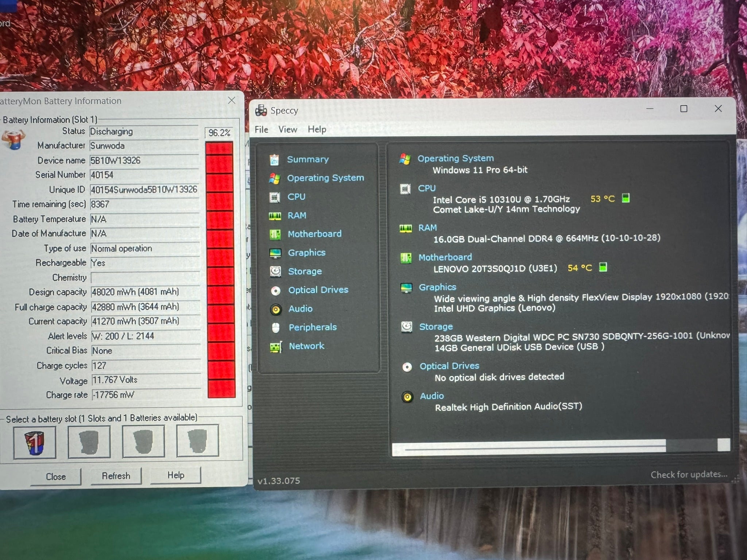The height and width of the screenshot is (560, 747).
Task: Go to Network in Speccy sidebar
Action: pyautogui.click(x=306, y=346)
